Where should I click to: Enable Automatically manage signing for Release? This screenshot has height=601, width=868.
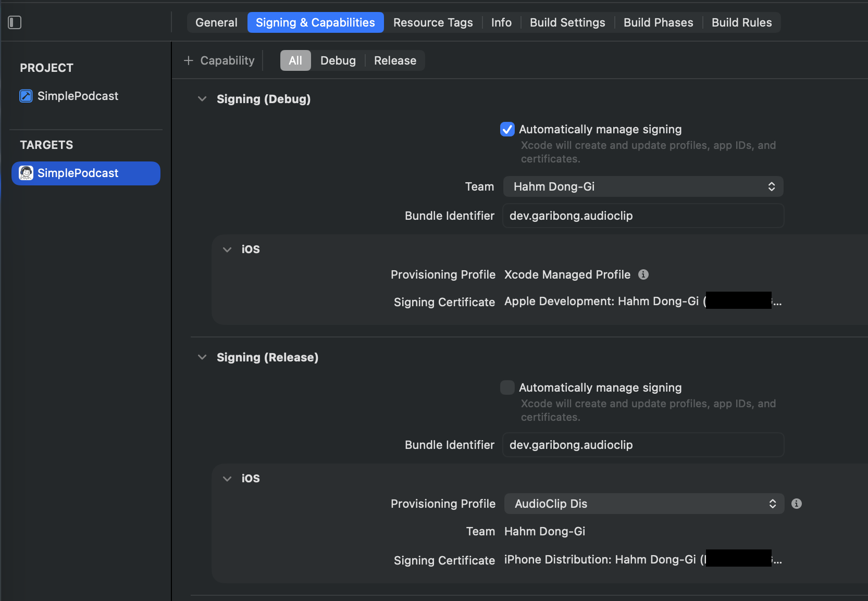pos(507,387)
